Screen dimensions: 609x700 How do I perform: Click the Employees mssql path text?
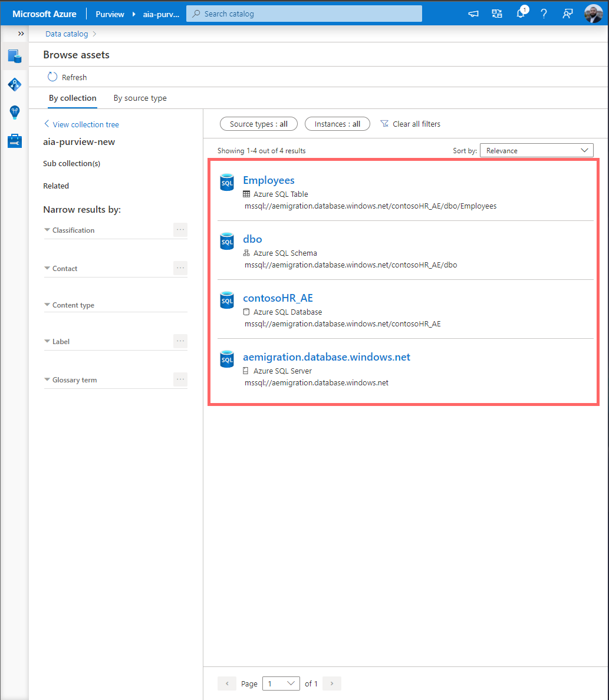coord(370,206)
